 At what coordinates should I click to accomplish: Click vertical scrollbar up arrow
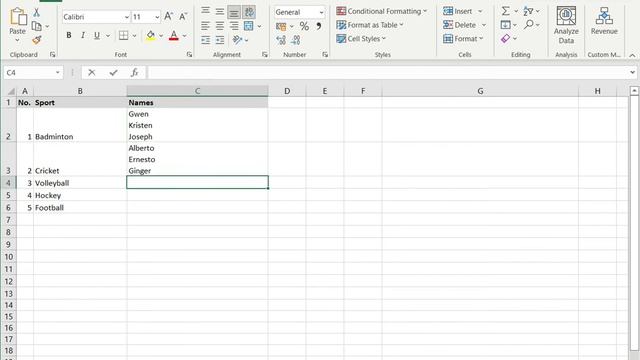[x=634, y=91]
